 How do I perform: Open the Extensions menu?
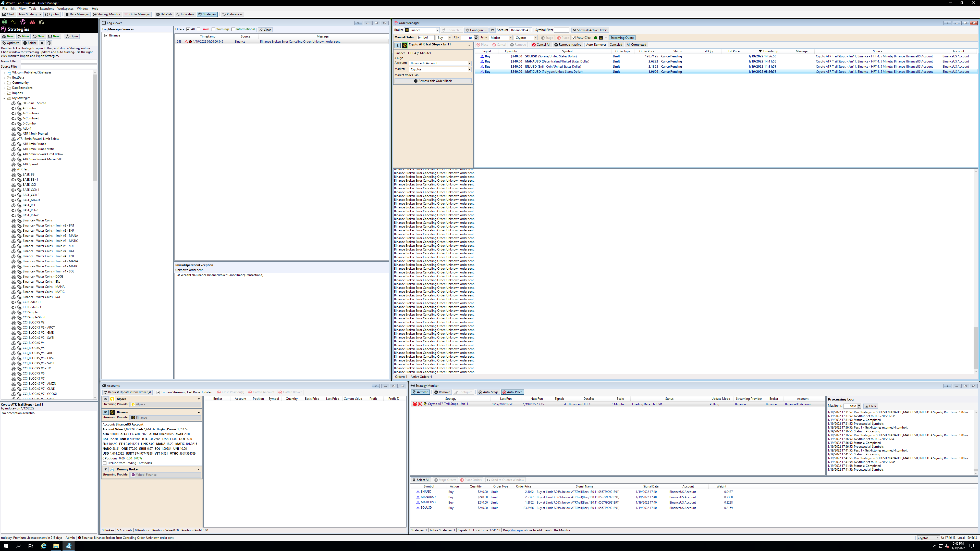click(x=46, y=8)
